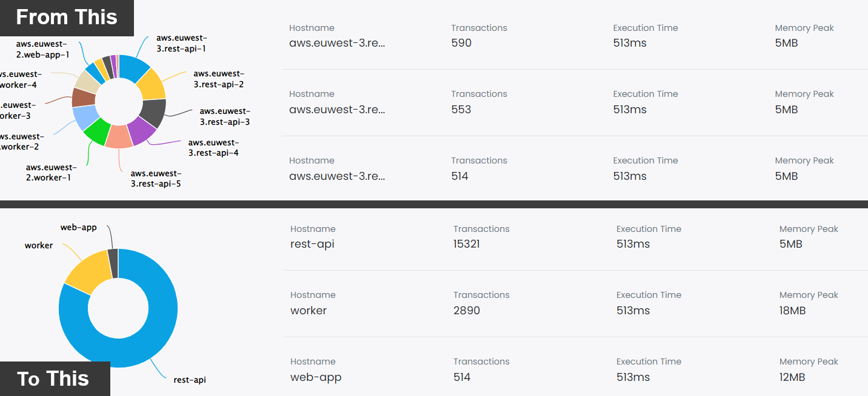
Task: Click the aws.euwest-2.worker-1 chart label
Action: [51, 173]
